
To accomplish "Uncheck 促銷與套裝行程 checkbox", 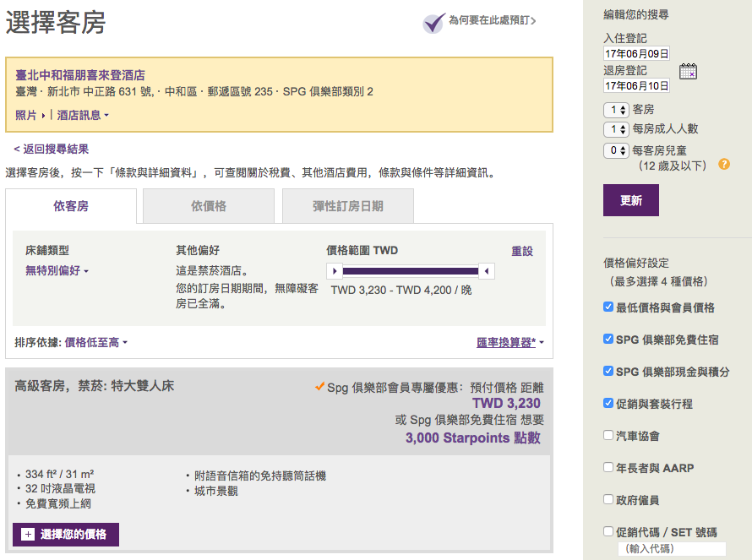I will pyautogui.click(x=608, y=403).
